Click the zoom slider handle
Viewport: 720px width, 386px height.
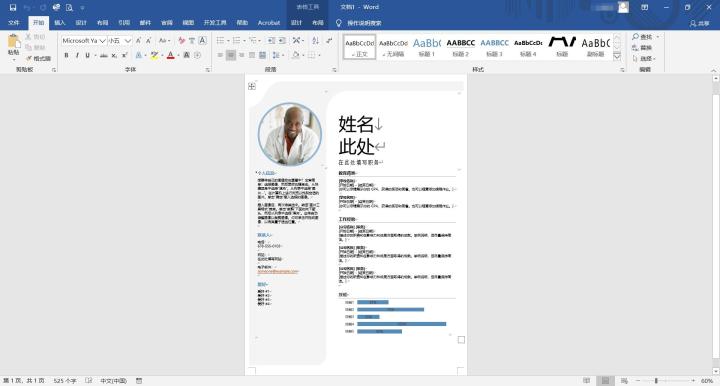point(656,381)
